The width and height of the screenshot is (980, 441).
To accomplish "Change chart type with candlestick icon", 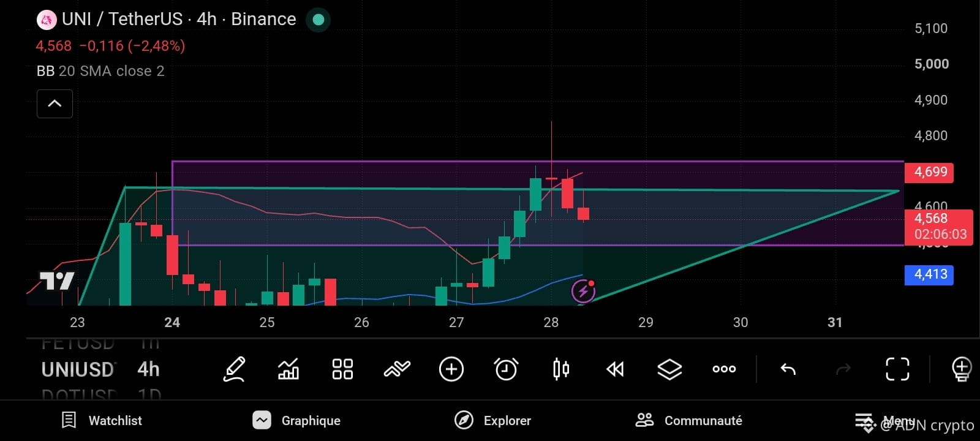I will 561,369.
